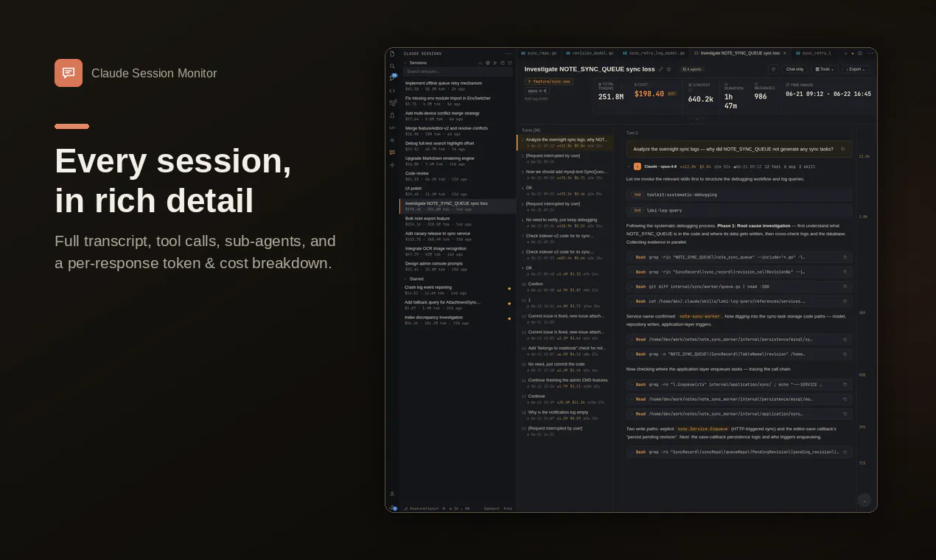Unstar the Crash log event reporting session
Screen dimensions: 936x560
coord(509,288)
